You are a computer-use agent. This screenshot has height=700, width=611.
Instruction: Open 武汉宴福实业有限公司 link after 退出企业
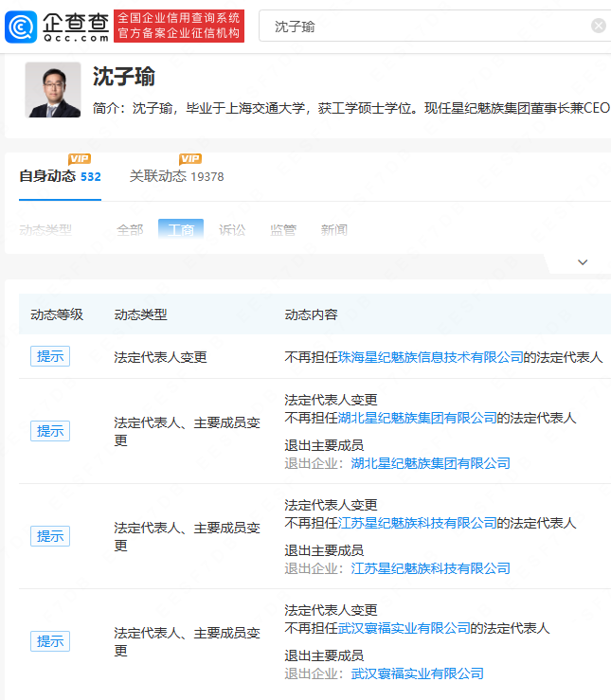(418, 673)
